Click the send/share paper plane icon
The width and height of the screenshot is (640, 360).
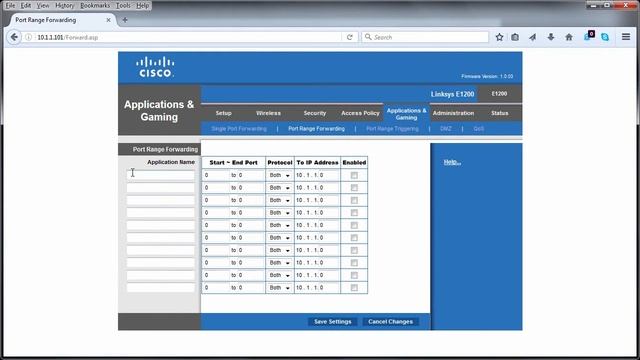[533, 37]
